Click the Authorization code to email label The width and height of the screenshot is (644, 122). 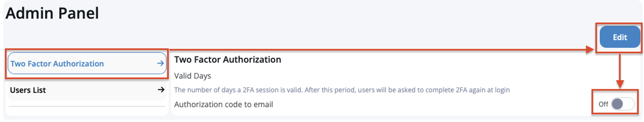[x=223, y=105]
